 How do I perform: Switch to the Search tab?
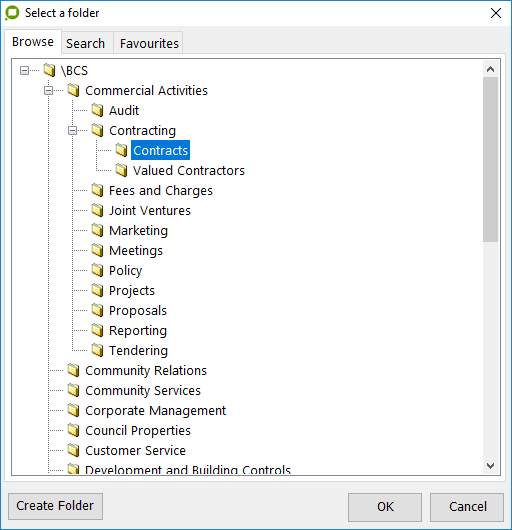tap(86, 43)
